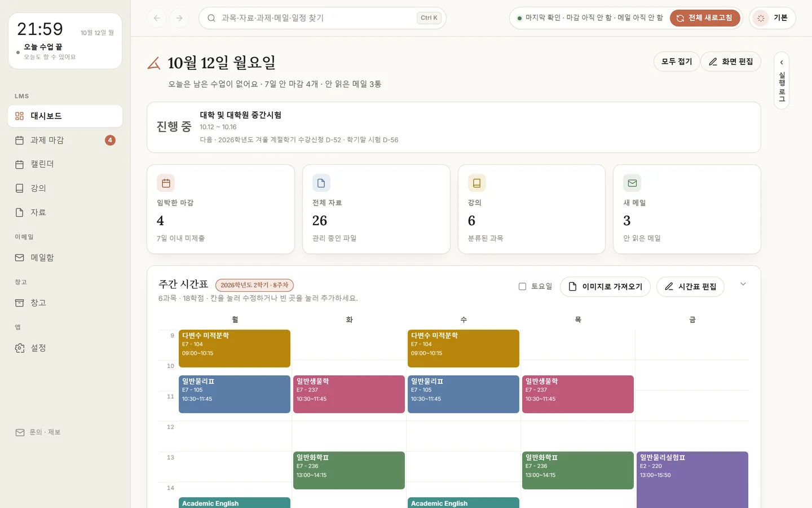This screenshot has height=508, width=812.
Task: Open 자료 in the sidebar
Action: click(65, 212)
